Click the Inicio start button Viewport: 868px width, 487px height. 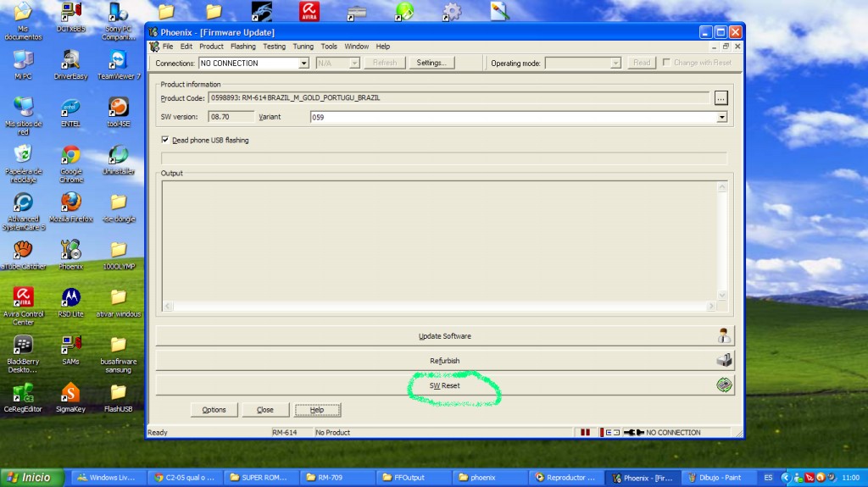coord(32,477)
